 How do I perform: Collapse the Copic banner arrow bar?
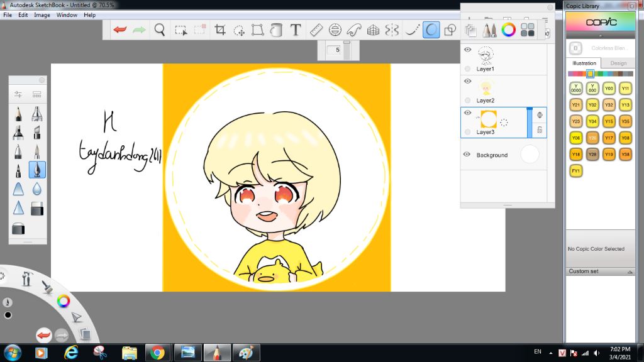click(601, 36)
